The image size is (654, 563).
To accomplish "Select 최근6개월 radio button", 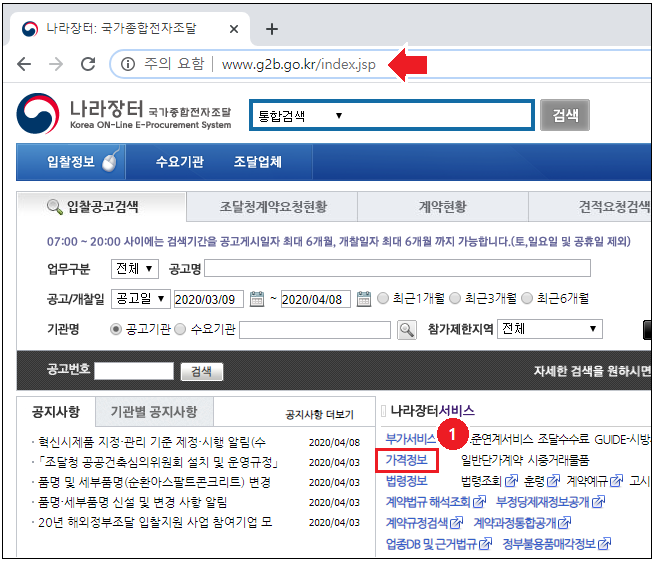I will click(x=527, y=298).
